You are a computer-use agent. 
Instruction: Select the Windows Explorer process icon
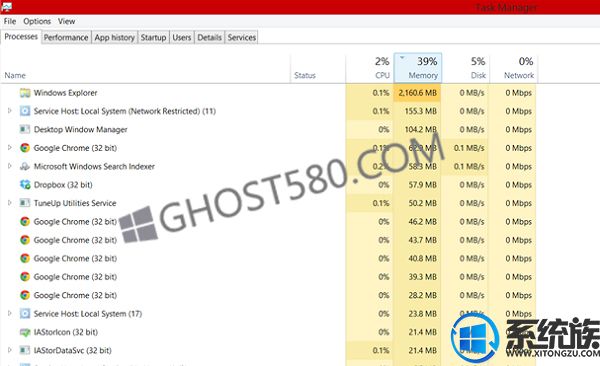click(25, 93)
